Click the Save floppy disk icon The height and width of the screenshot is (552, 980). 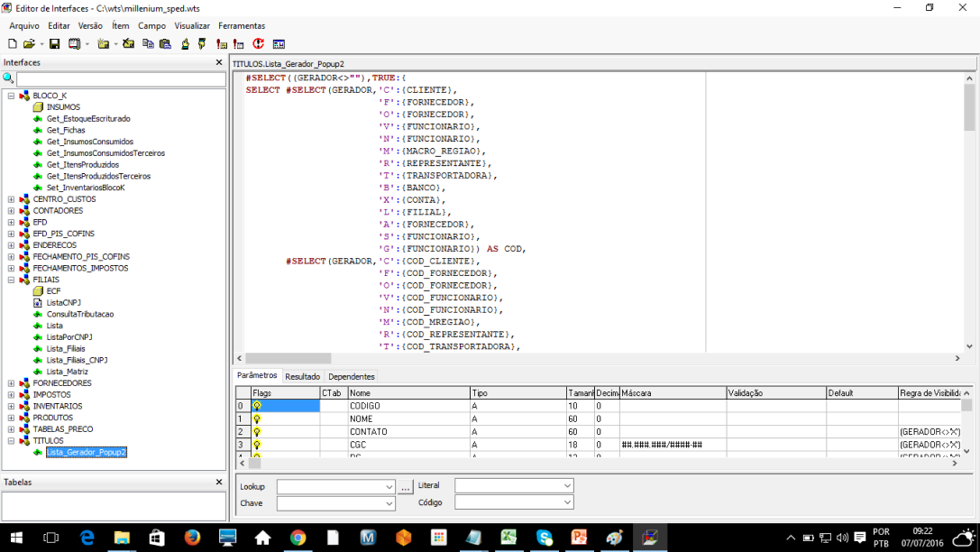click(54, 43)
